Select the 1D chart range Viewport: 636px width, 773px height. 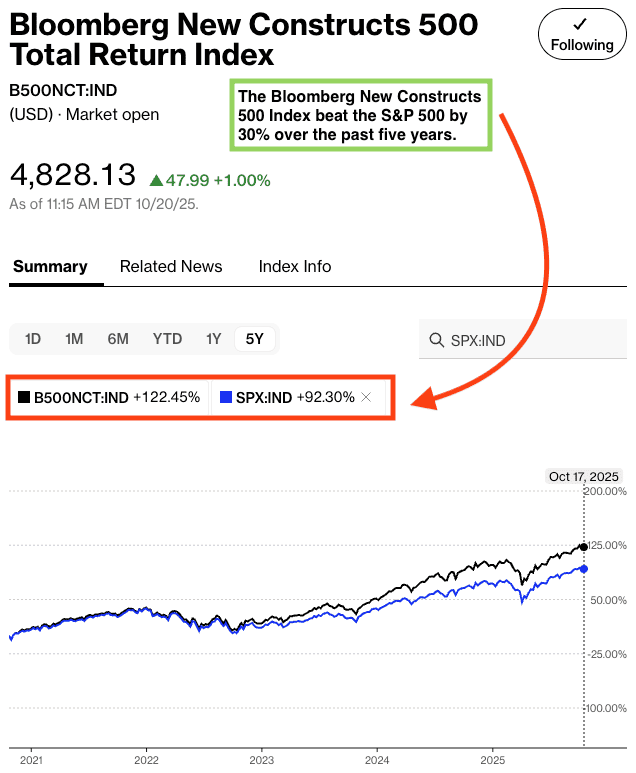pyautogui.click(x=33, y=339)
